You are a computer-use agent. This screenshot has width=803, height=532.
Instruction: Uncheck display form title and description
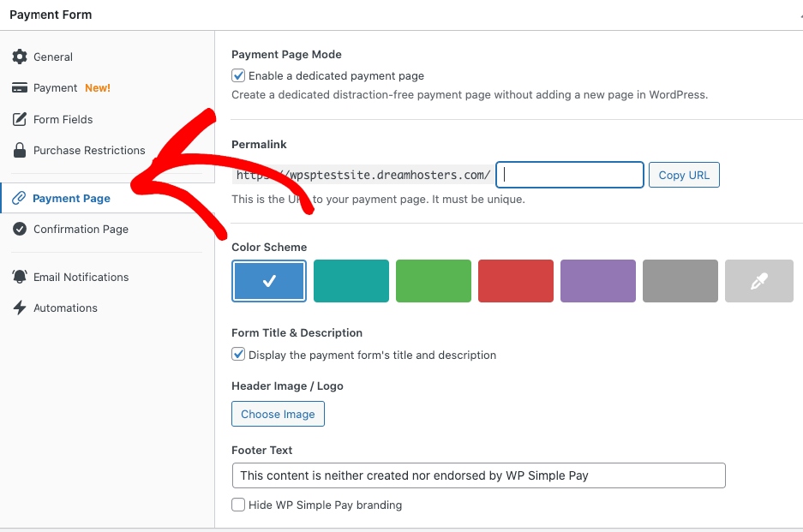(239, 355)
